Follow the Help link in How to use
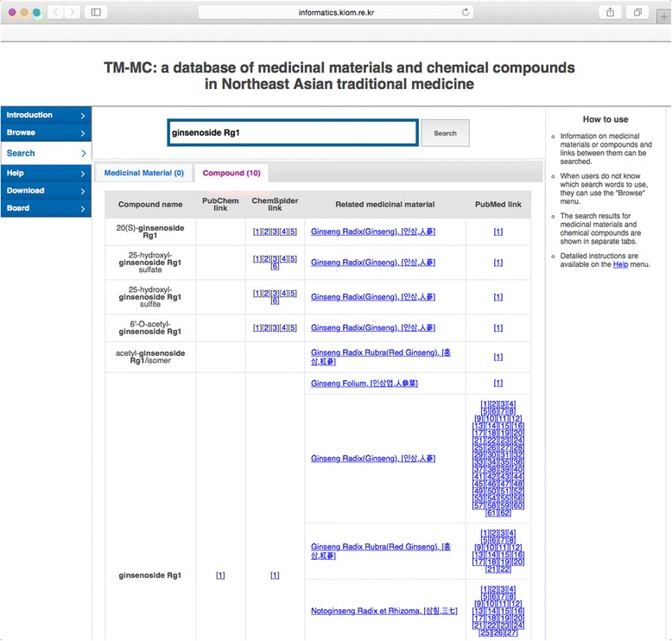Image resolution: width=672 pixels, height=641 pixels. coord(620,264)
